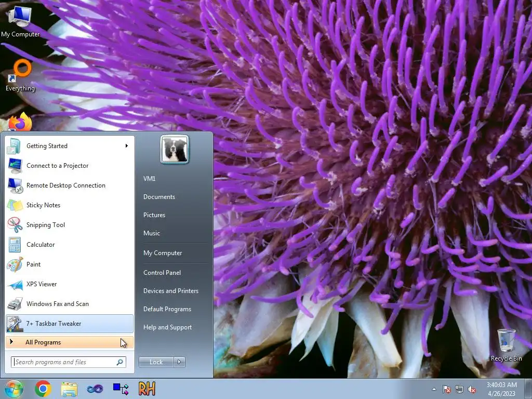The image size is (532, 399).
Task: Click the user account dog picture
Action: (x=175, y=149)
